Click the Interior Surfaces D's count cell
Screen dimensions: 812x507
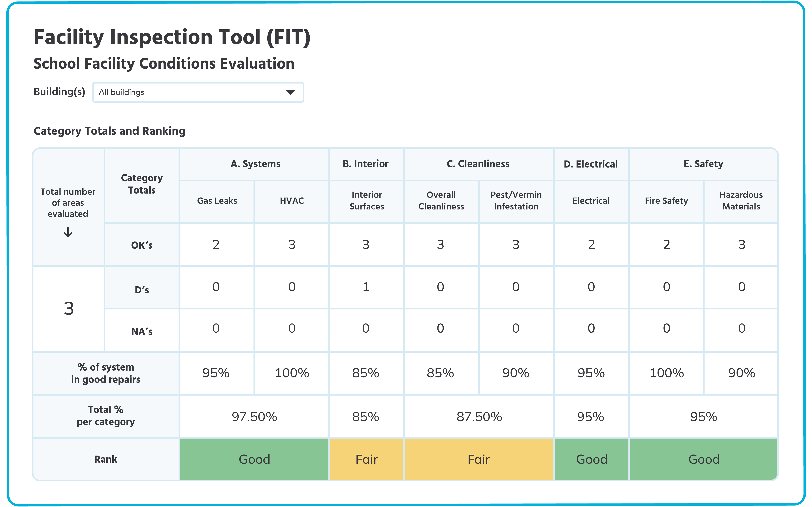pos(366,287)
